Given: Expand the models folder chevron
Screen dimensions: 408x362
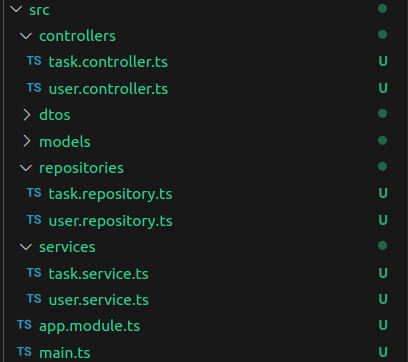Looking at the screenshot, I should click(x=27, y=141).
